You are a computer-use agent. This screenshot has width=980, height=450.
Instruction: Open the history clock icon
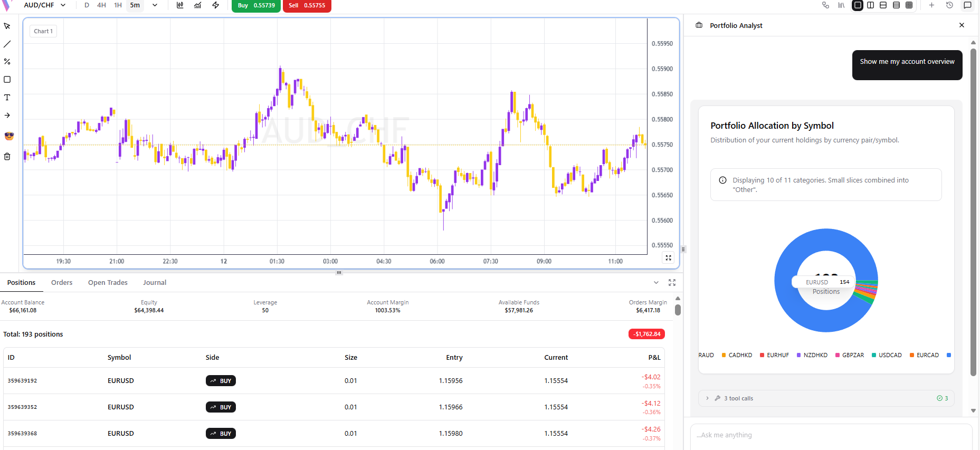(x=949, y=5)
